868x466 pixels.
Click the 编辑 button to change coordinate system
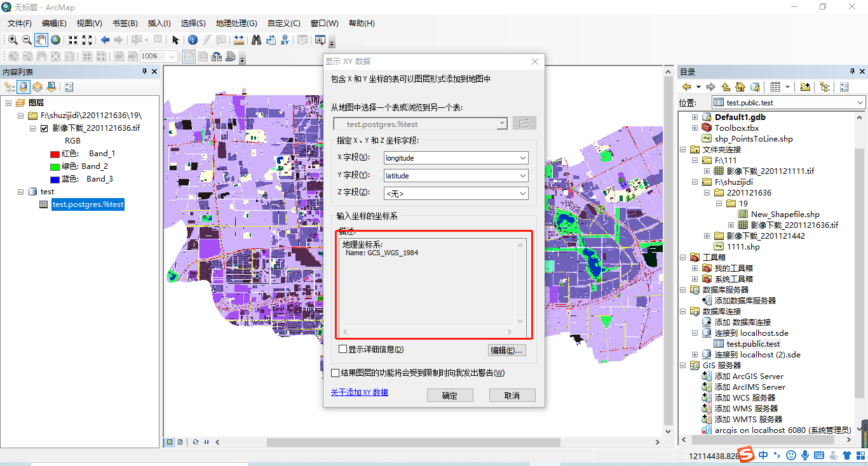[506, 350]
